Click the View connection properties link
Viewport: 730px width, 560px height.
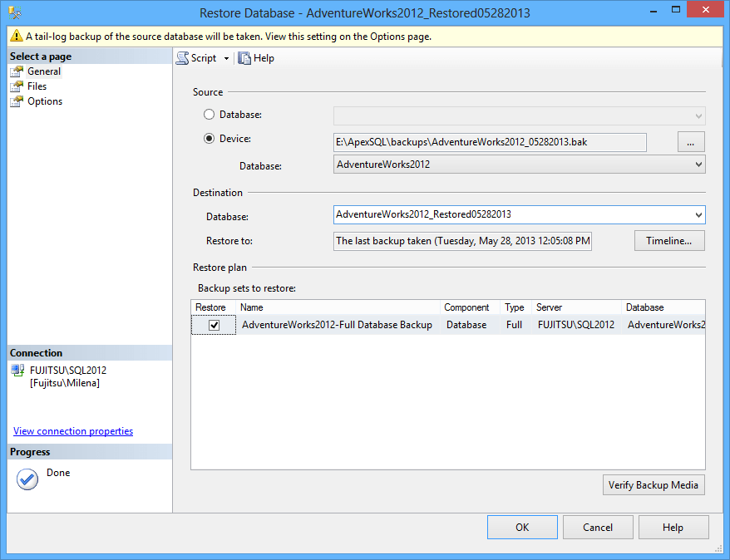click(x=72, y=430)
